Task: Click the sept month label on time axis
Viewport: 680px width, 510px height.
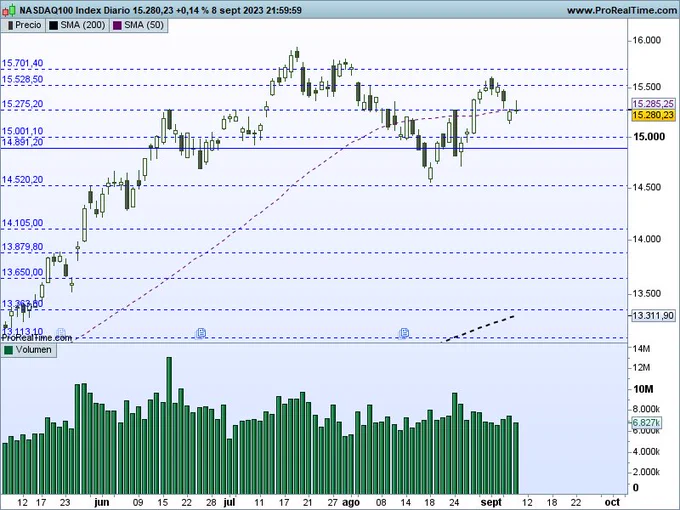Action: 491,502
